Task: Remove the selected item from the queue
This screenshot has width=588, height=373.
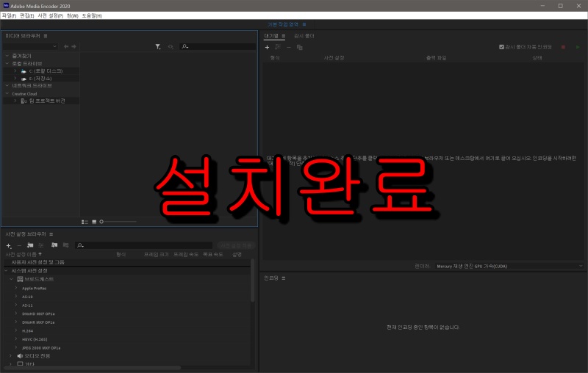Action: pos(289,47)
